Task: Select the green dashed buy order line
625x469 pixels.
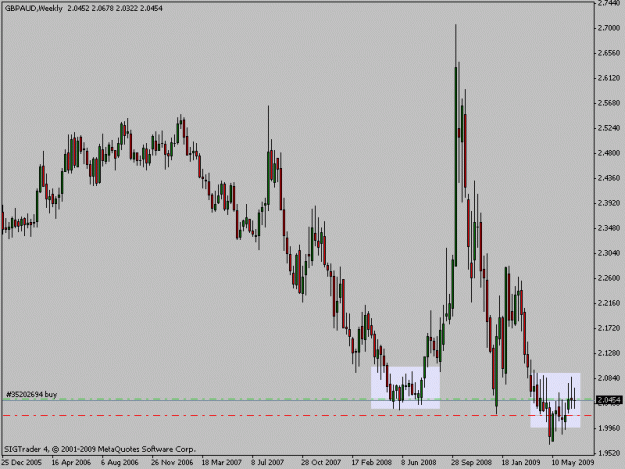Action: 298,399
